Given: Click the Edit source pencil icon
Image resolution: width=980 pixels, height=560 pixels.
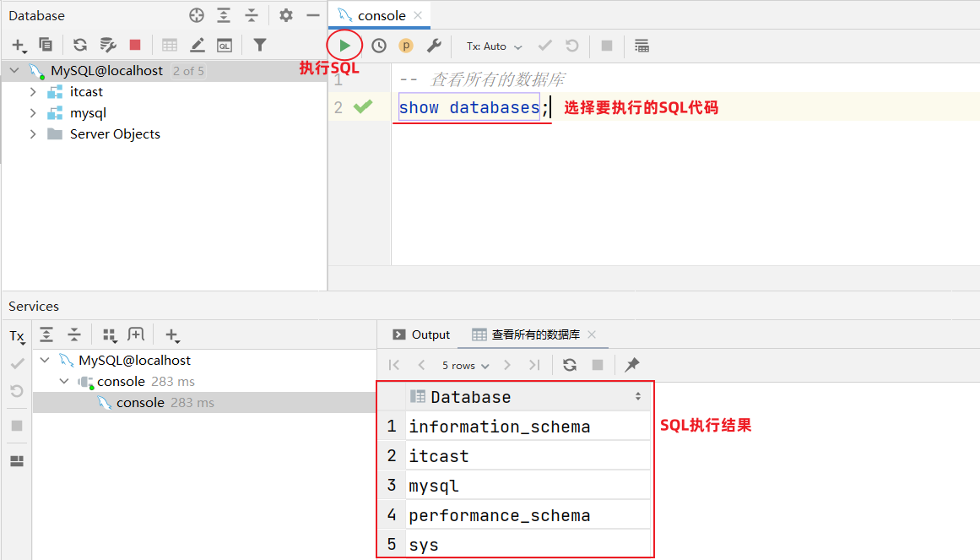Looking at the screenshot, I should coord(197,45).
